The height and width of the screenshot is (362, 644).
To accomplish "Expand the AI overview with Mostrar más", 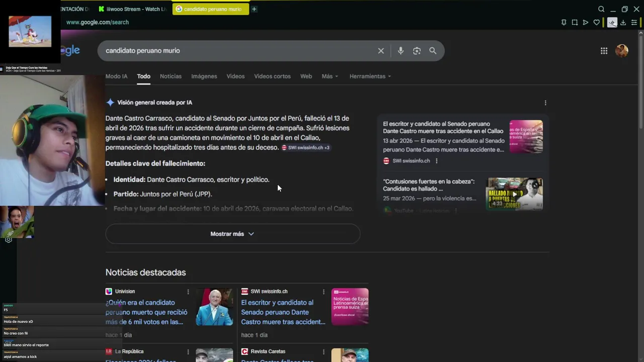I will click(232, 234).
